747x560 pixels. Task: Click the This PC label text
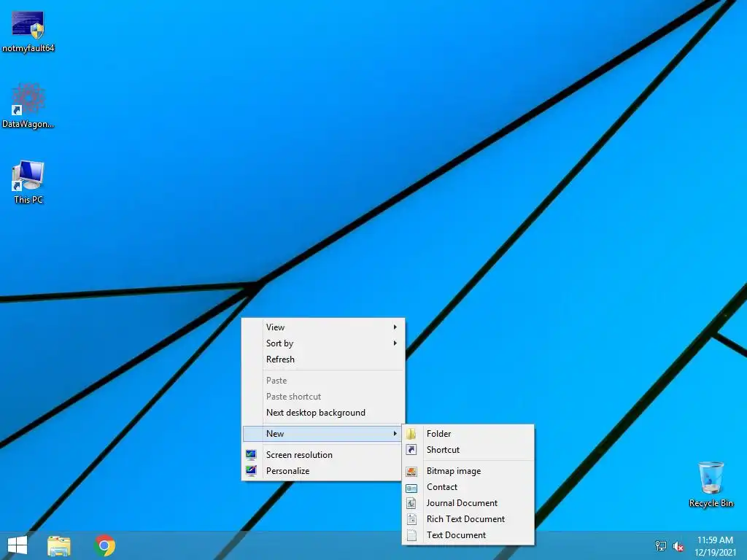click(x=28, y=200)
